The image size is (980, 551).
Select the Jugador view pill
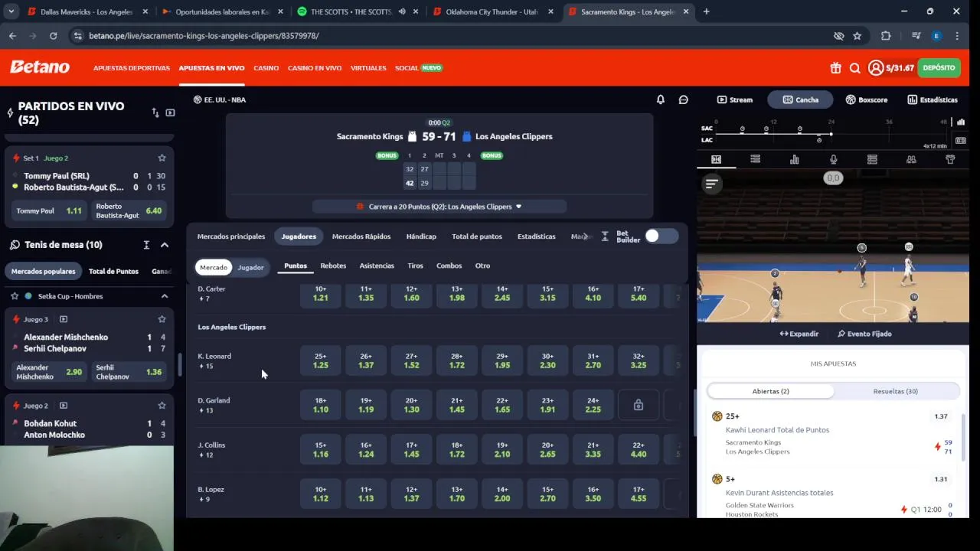(x=250, y=267)
